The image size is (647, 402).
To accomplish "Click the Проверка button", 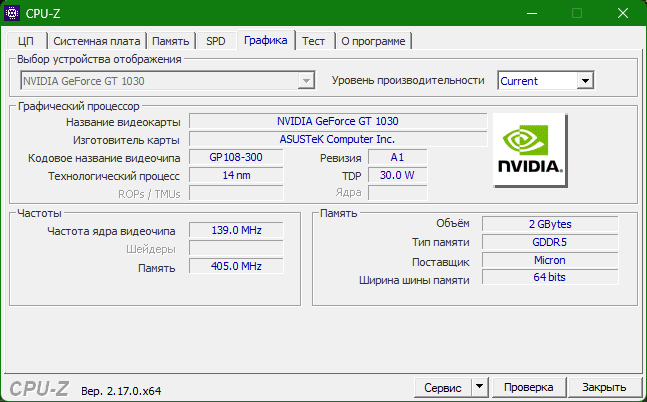I will pyautogui.click(x=528, y=387).
